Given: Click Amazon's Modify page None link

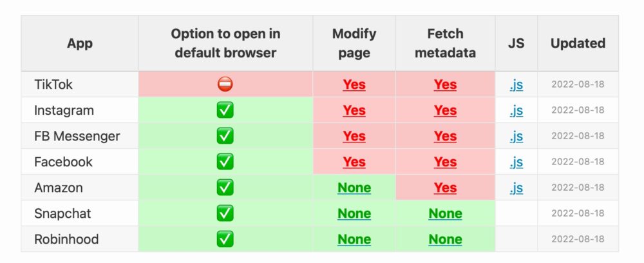Looking at the screenshot, I should pyautogui.click(x=354, y=188).
